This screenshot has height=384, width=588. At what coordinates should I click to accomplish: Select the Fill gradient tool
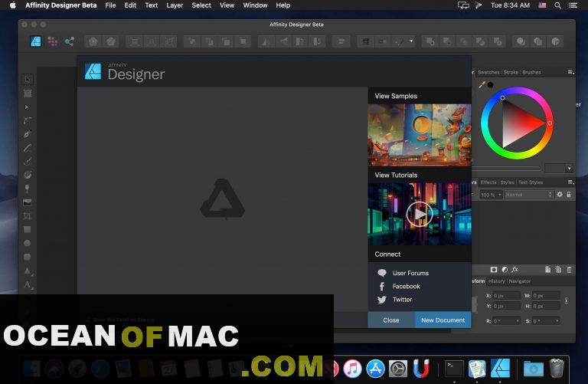point(27,175)
